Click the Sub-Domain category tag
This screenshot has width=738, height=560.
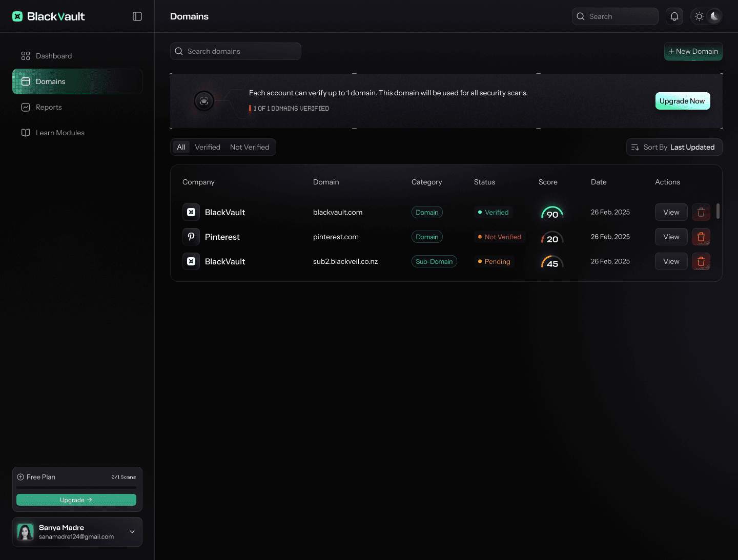pyautogui.click(x=434, y=261)
